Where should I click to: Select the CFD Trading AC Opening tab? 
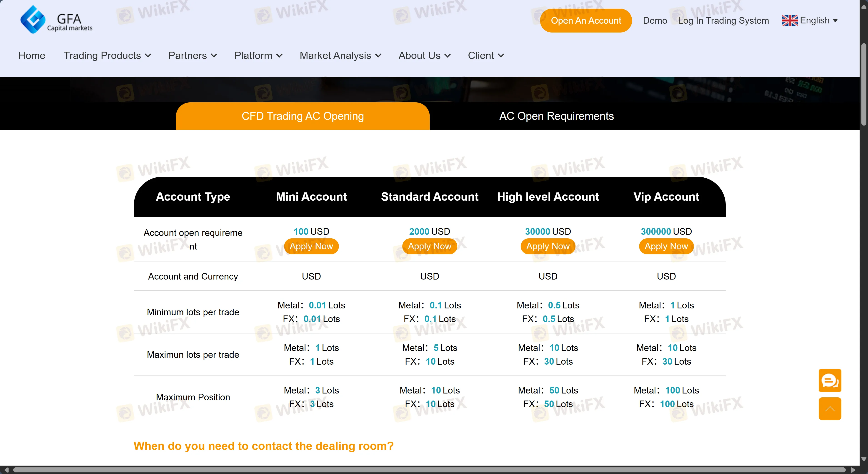(x=303, y=116)
